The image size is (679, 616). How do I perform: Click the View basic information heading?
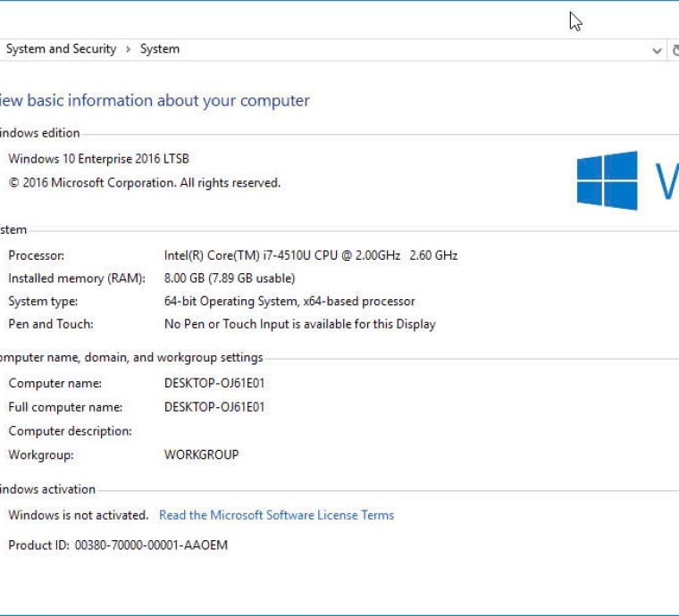[155, 100]
